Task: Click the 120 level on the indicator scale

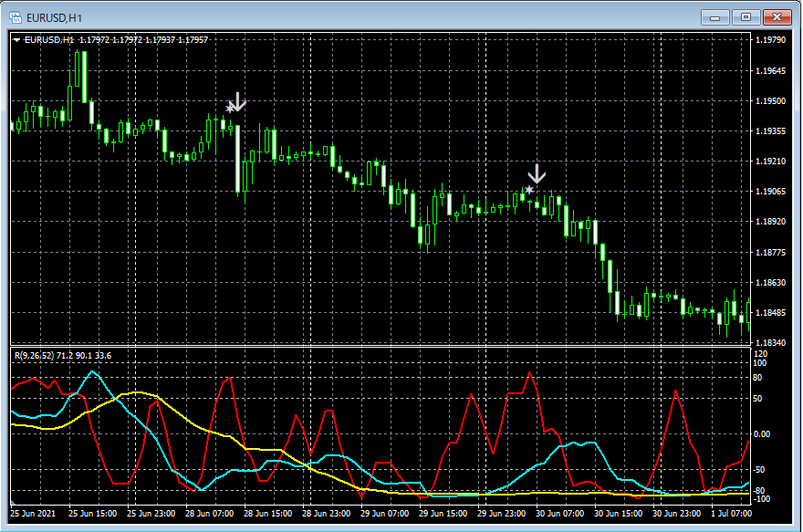Action: point(759,352)
